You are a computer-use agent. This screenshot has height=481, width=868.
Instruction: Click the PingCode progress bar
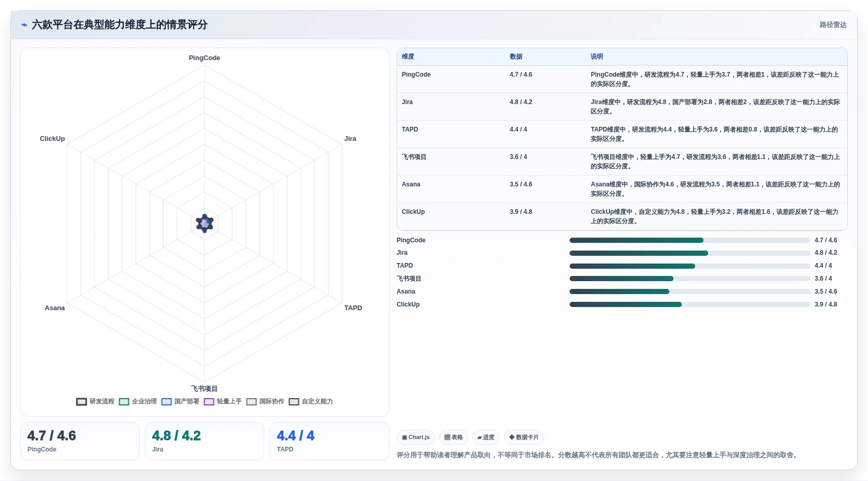tap(690, 240)
